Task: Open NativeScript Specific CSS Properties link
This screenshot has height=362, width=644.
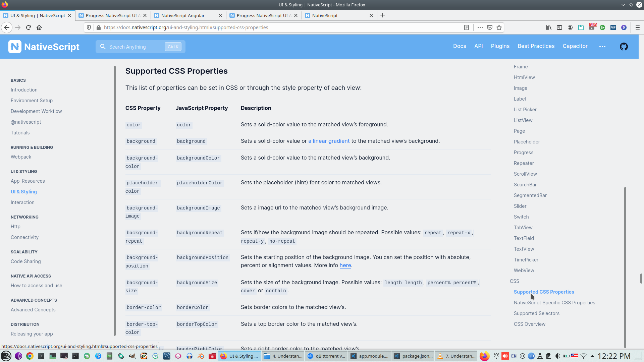Action: coord(554,303)
